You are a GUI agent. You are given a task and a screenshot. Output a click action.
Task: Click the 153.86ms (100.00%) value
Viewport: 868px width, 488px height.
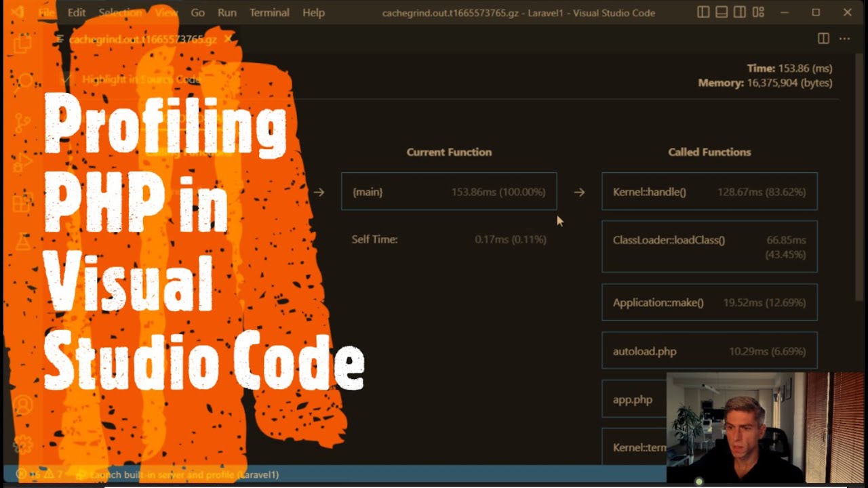click(498, 192)
